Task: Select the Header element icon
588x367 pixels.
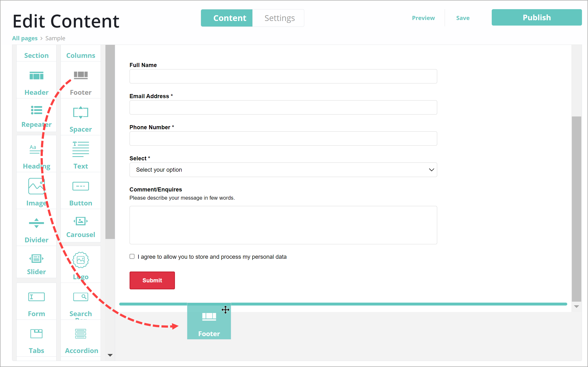Action: [x=36, y=76]
